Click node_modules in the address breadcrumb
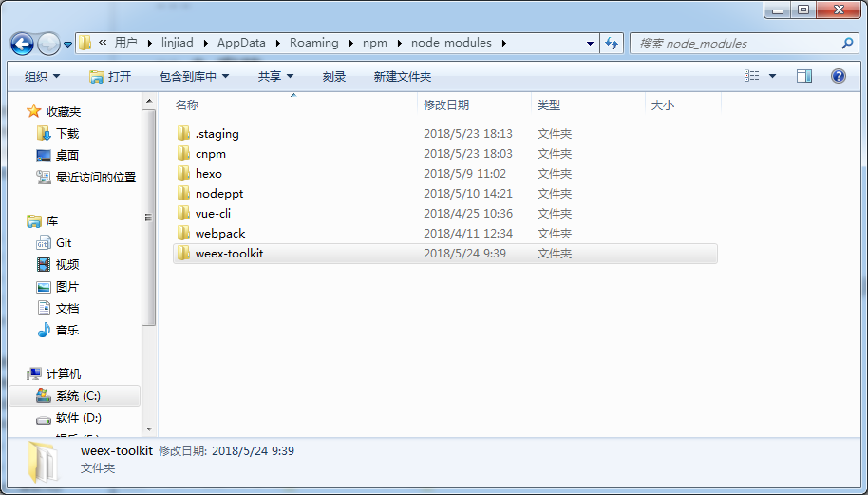 tap(451, 43)
